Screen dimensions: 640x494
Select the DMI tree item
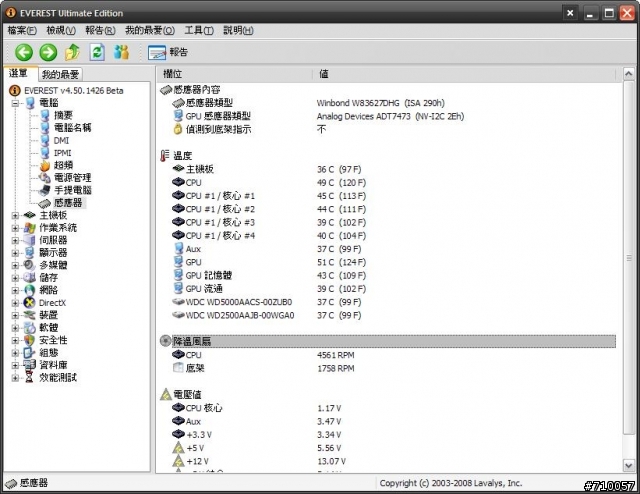[61, 140]
